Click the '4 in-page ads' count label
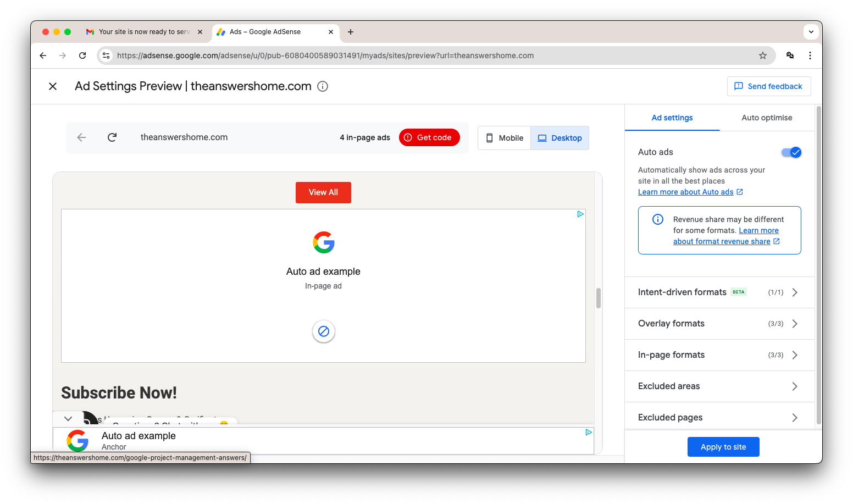This screenshot has width=853, height=504. point(365,137)
